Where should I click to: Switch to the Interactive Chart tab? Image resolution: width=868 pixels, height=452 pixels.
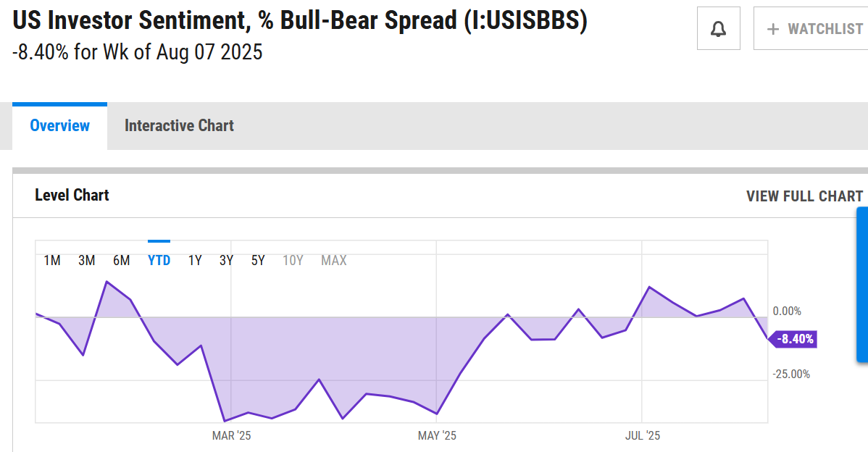[179, 125]
